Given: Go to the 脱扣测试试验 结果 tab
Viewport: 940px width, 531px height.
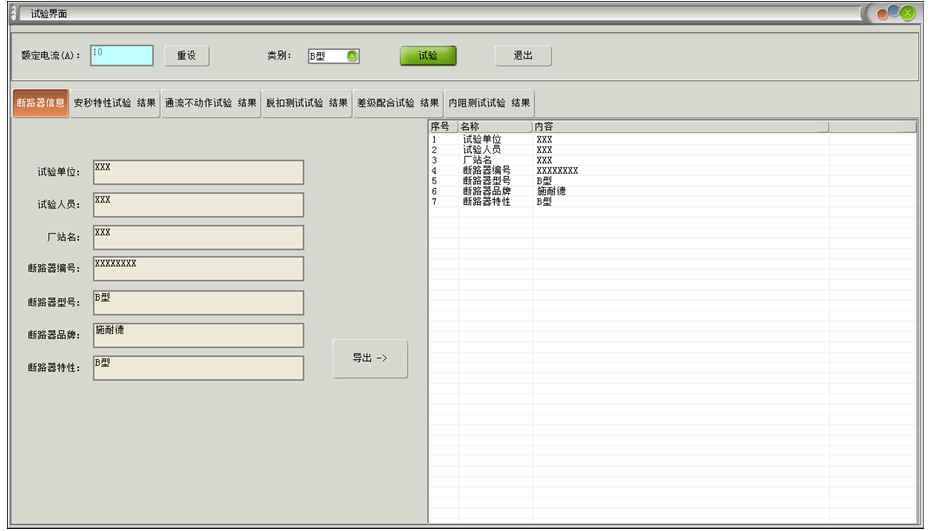Looking at the screenshot, I should tap(307, 103).
